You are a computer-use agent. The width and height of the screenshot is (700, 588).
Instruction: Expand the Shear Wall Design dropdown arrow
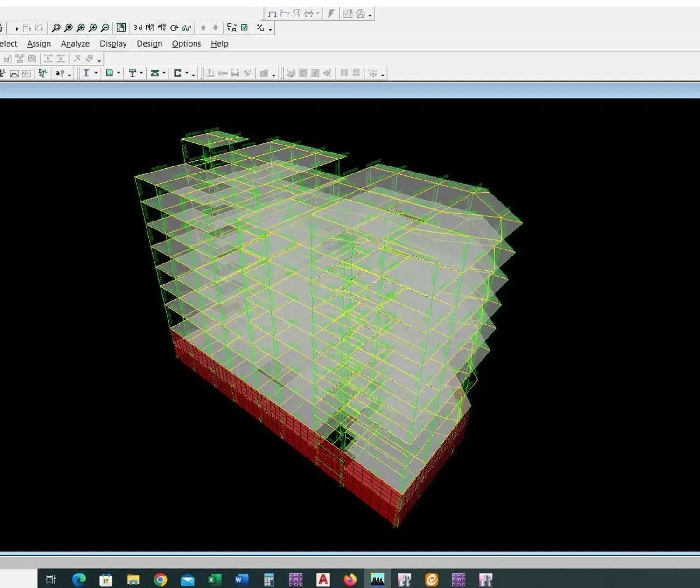click(x=187, y=73)
